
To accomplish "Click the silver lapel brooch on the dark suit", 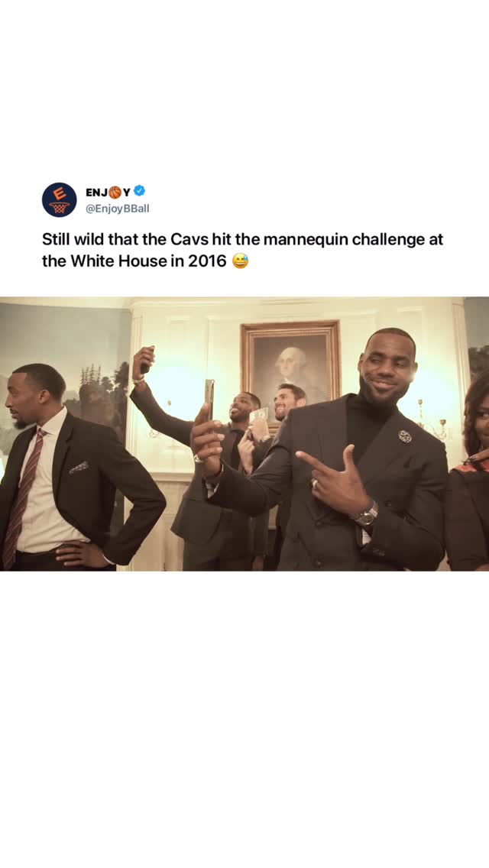I will tap(405, 436).
